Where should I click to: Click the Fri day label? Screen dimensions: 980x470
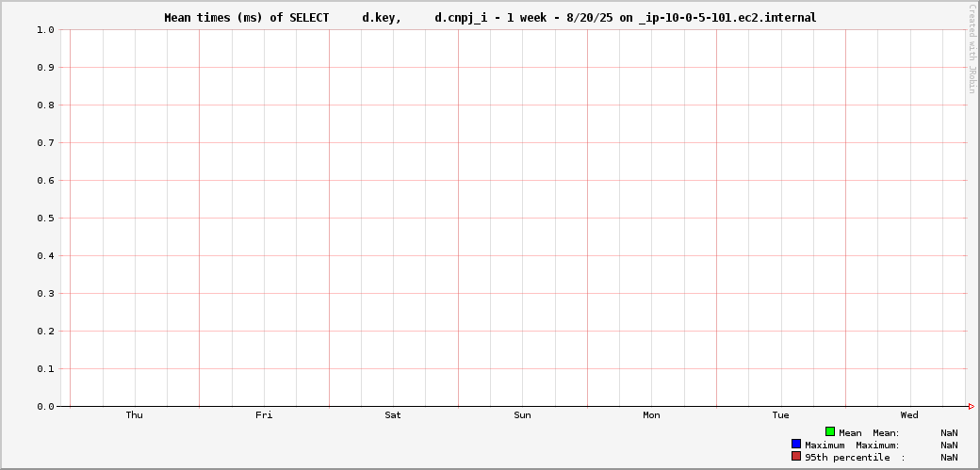264,415
